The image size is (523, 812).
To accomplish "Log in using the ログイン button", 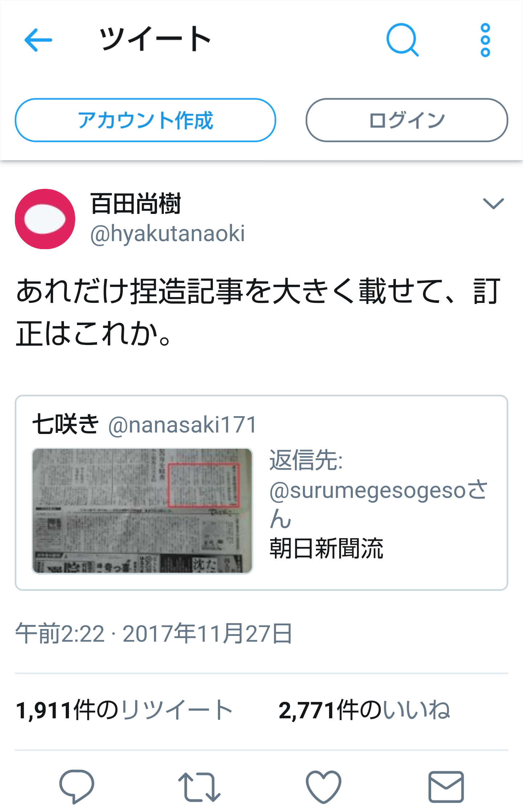I will coord(407,120).
